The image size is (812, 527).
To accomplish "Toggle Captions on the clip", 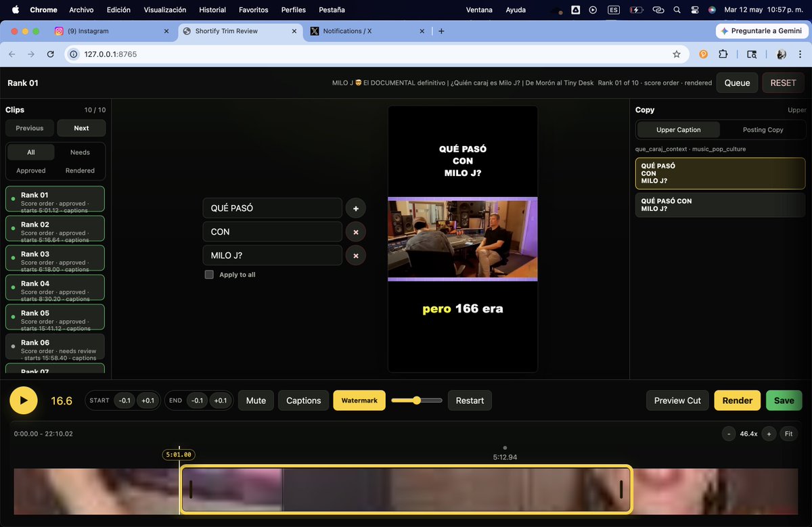I will (303, 400).
